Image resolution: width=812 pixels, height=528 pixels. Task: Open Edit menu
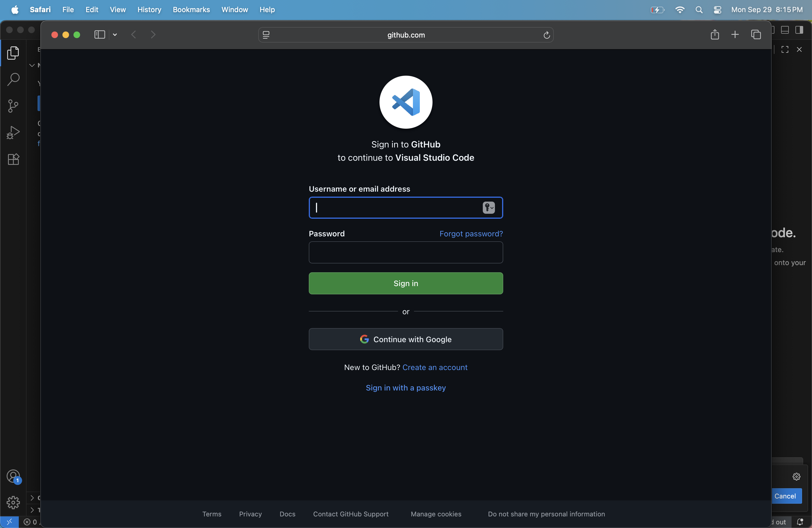point(92,10)
